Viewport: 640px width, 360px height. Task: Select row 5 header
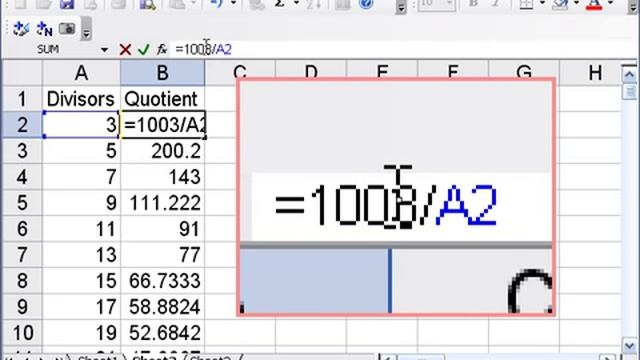coord(22,203)
